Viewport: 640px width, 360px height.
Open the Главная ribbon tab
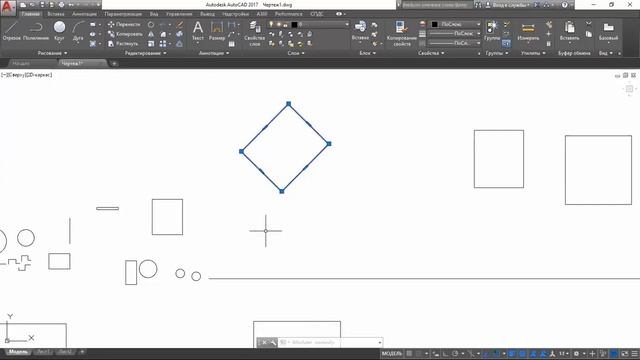tap(31, 14)
